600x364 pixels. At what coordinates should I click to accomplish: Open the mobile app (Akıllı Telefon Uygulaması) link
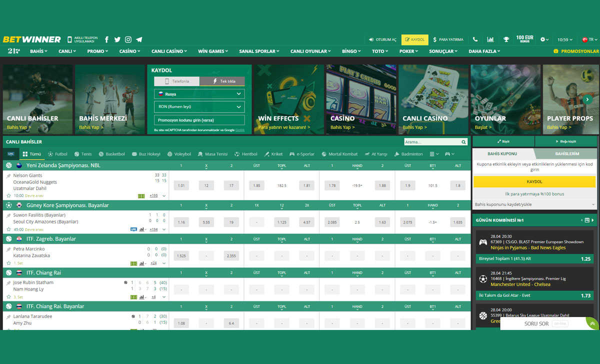pyautogui.click(x=82, y=39)
